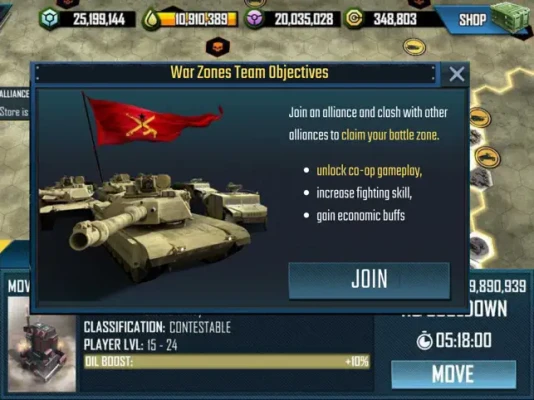
Task: Tap the blue hexagon metal resource icon
Action: pos(49,19)
